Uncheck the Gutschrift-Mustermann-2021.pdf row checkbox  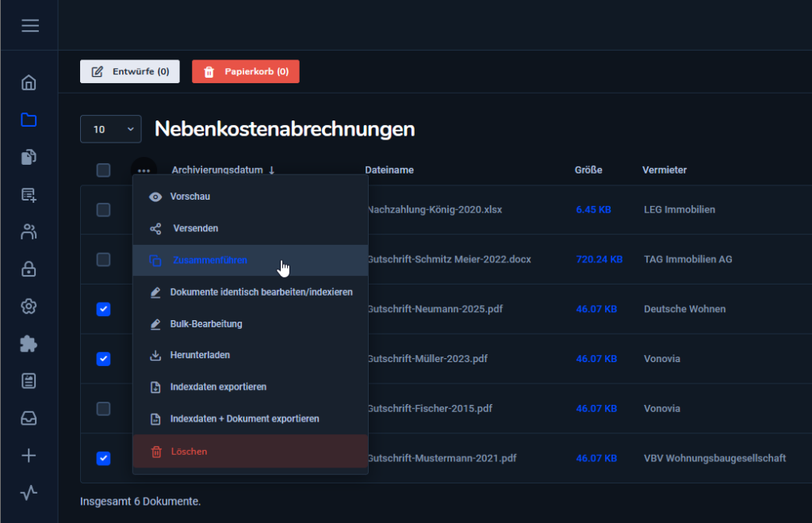(104, 458)
